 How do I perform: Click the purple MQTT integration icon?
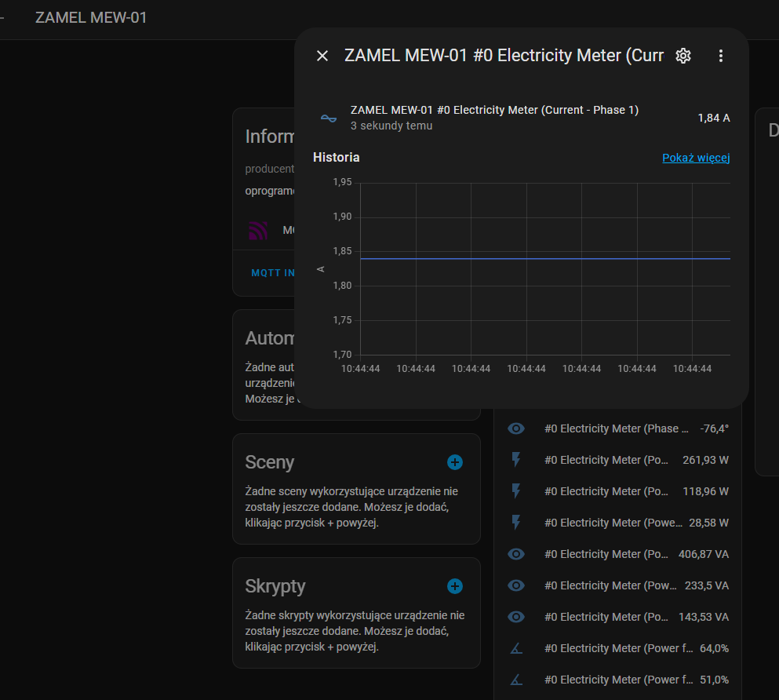tap(258, 231)
